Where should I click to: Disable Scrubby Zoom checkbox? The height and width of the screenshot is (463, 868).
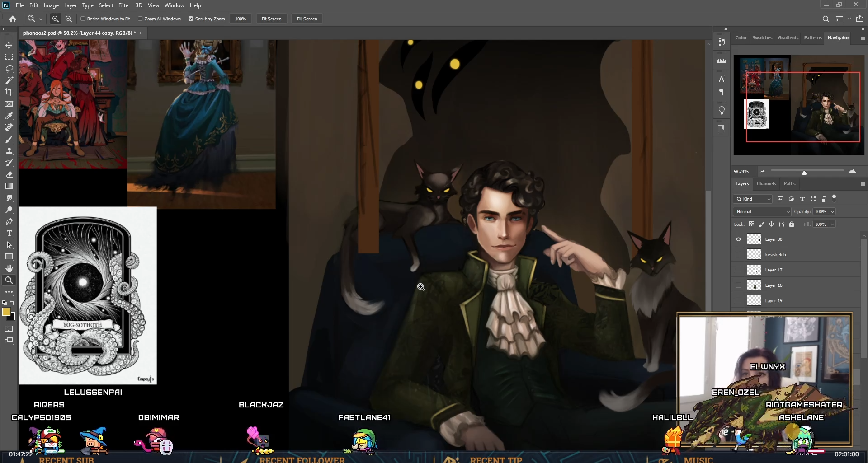pos(191,19)
